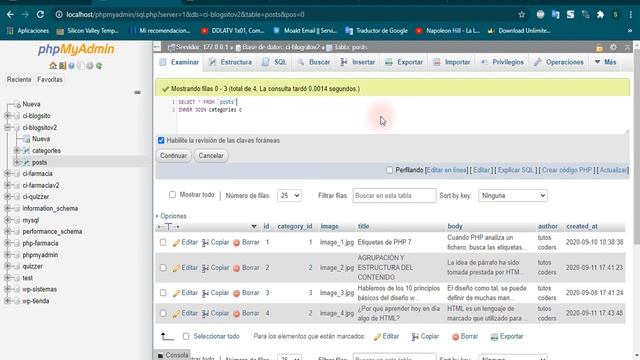
Task: Click the log out door icon
Action: 62,65
